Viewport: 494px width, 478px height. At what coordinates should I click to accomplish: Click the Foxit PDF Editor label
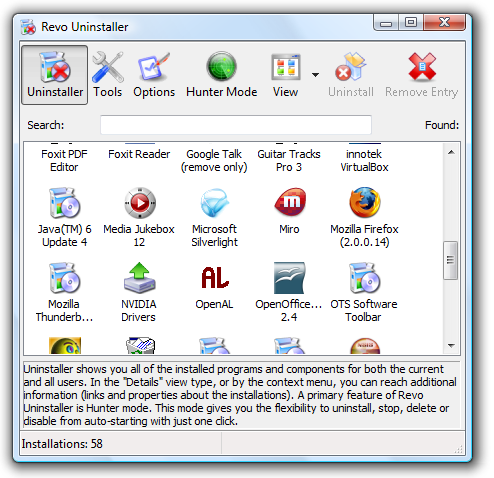[64, 161]
